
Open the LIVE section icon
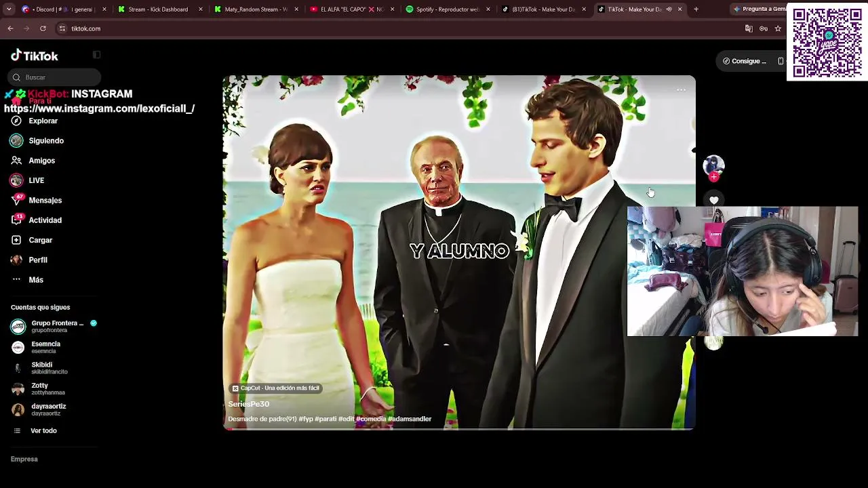coord(16,180)
